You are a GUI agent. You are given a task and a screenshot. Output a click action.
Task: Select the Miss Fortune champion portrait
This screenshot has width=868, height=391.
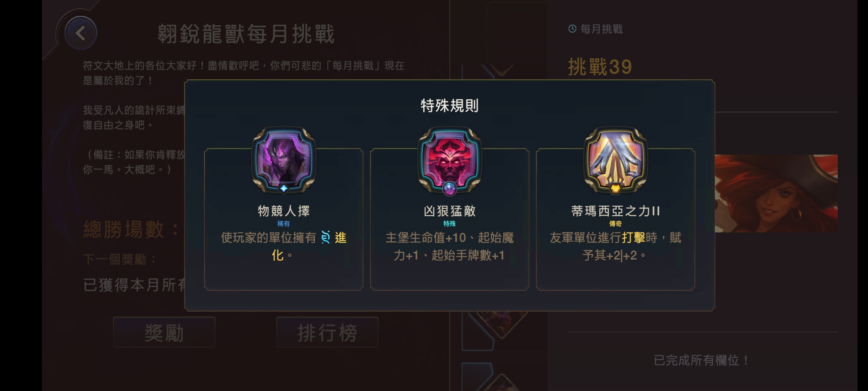(776, 193)
